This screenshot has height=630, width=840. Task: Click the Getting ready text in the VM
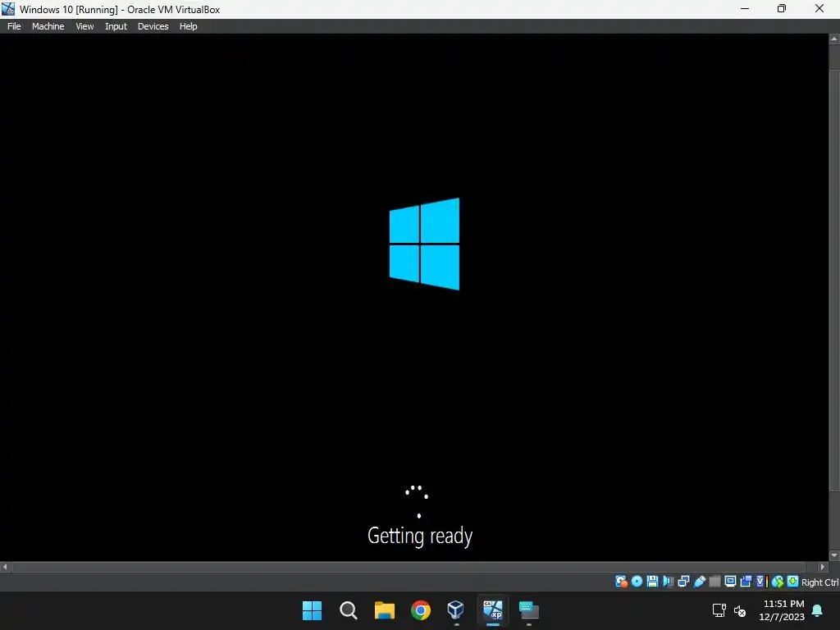420,536
